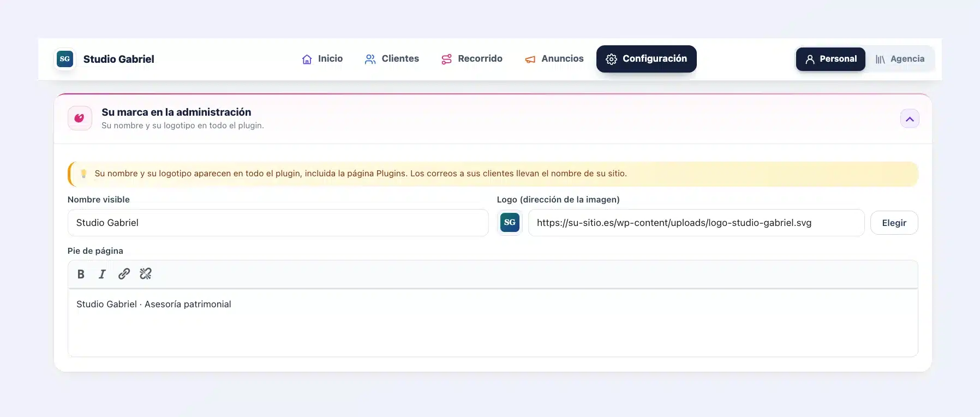Click the 'Logo (dirección de la imagen)' label
980x417 pixels.
click(558, 200)
